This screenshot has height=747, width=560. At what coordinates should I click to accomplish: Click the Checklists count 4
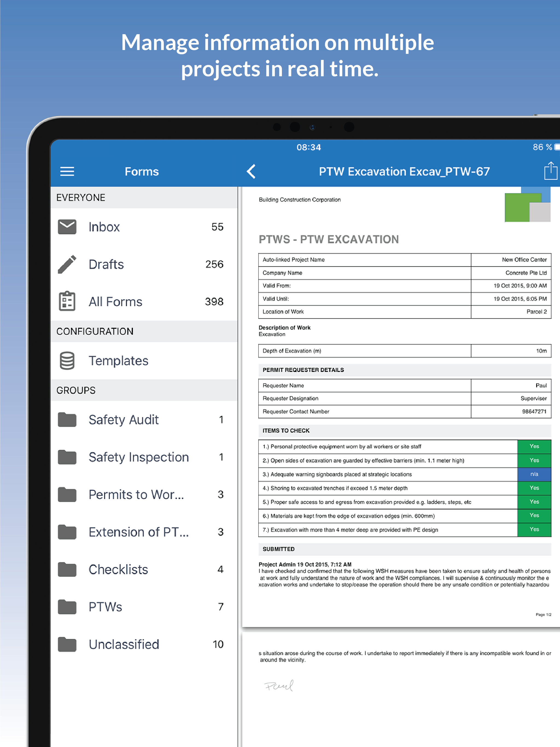(220, 570)
